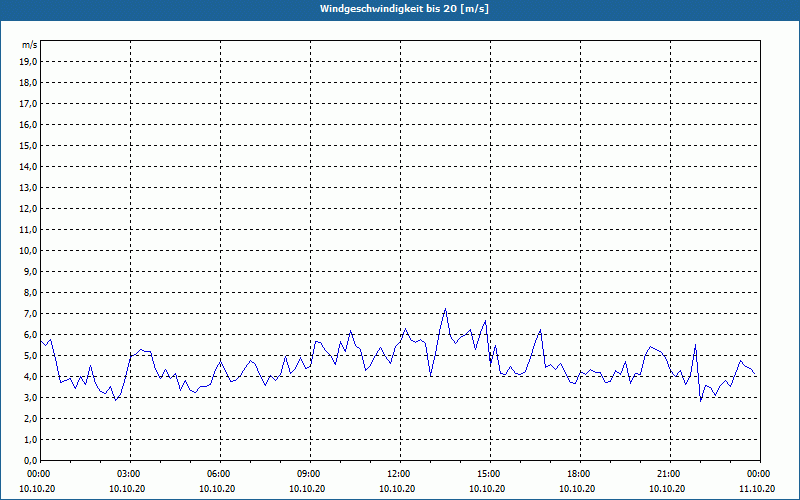
Task: Select the y-axis value '10,0'
Action: click(30, 251)
